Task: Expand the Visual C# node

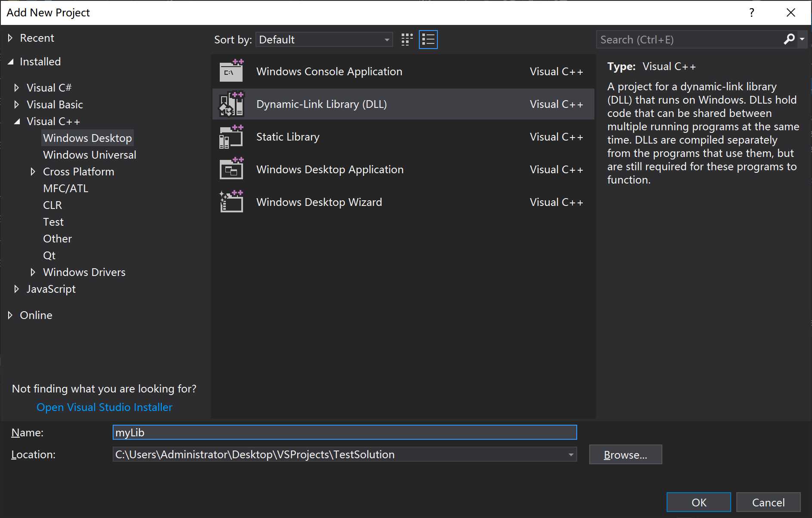Action: pos(16,88)
